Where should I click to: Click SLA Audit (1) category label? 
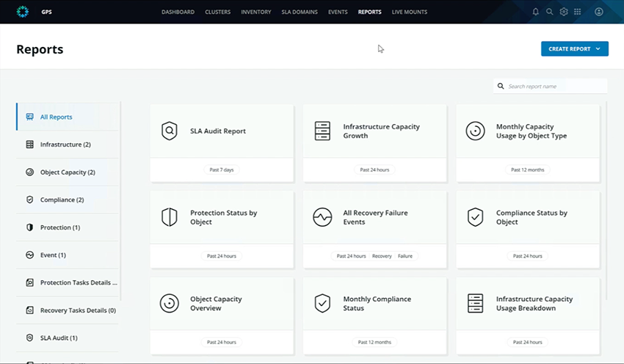(59, 338)
